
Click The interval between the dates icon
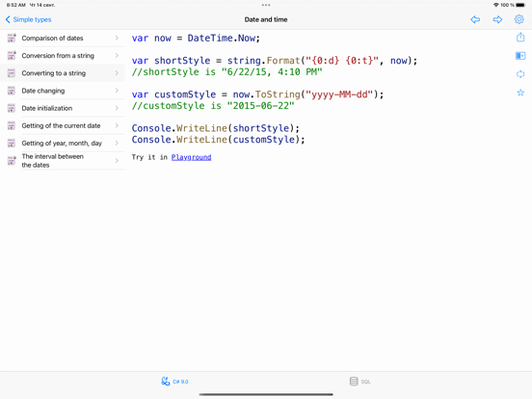12,161
